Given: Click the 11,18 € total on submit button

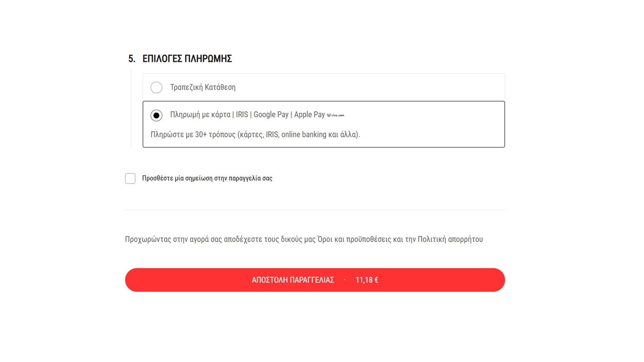Looking at the screenshot, I should tap(367, 280).
